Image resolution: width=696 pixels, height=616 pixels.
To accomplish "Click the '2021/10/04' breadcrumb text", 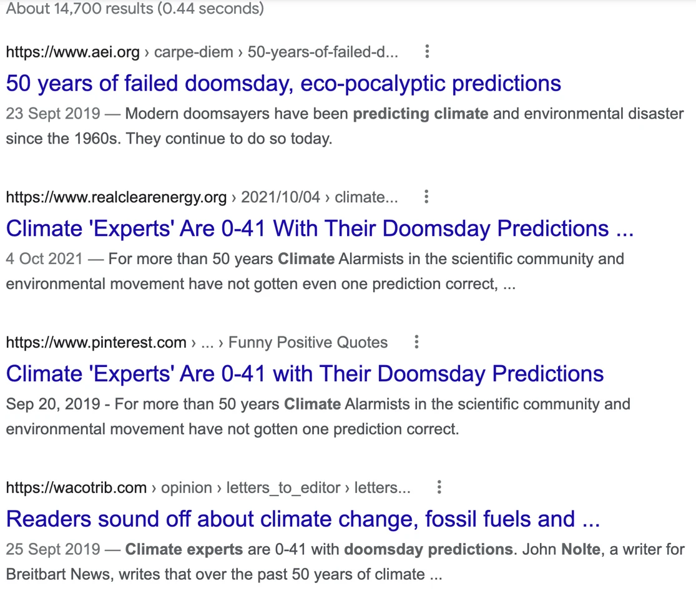I will 280,197.
